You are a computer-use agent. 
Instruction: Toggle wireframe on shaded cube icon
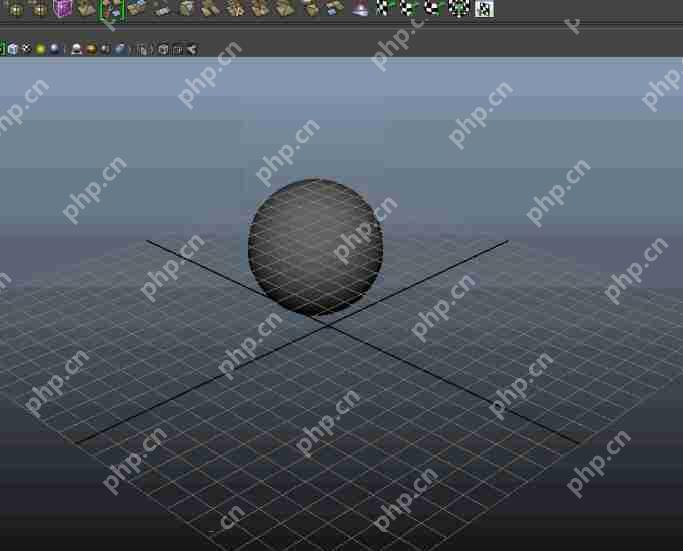point(13,49)
